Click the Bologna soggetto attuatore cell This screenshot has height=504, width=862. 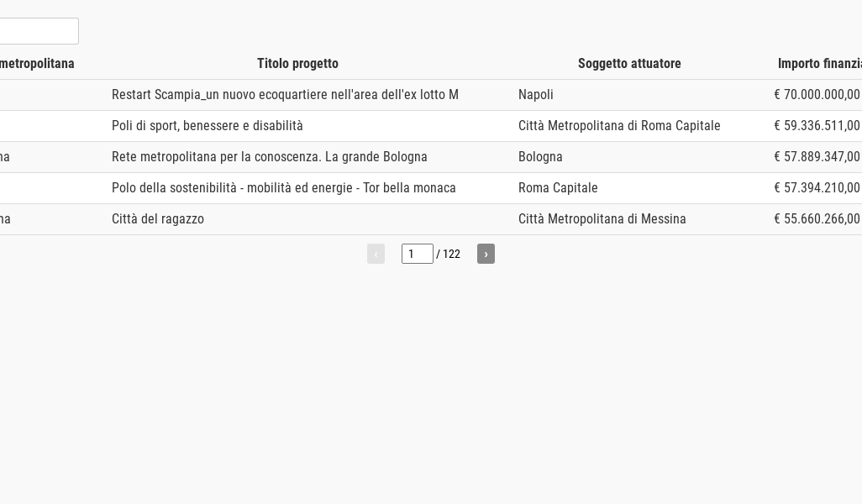tap(540, 156)
